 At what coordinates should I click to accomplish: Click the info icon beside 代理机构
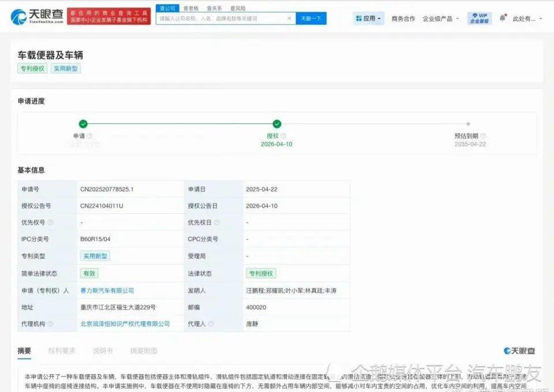(50, 323)
